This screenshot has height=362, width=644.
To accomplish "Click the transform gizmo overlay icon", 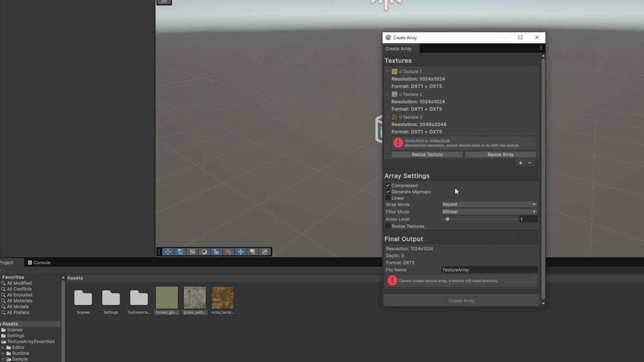I will click(240, 252).
